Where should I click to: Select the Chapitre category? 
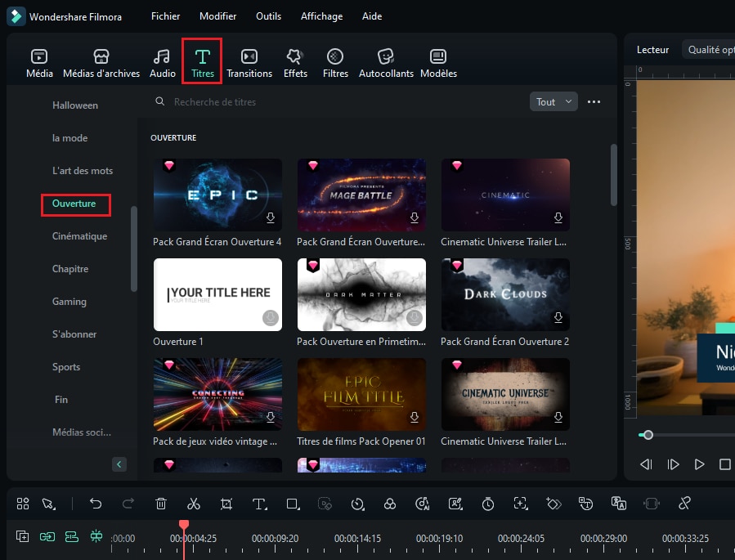pyautogui.click(x=70, y=269)
